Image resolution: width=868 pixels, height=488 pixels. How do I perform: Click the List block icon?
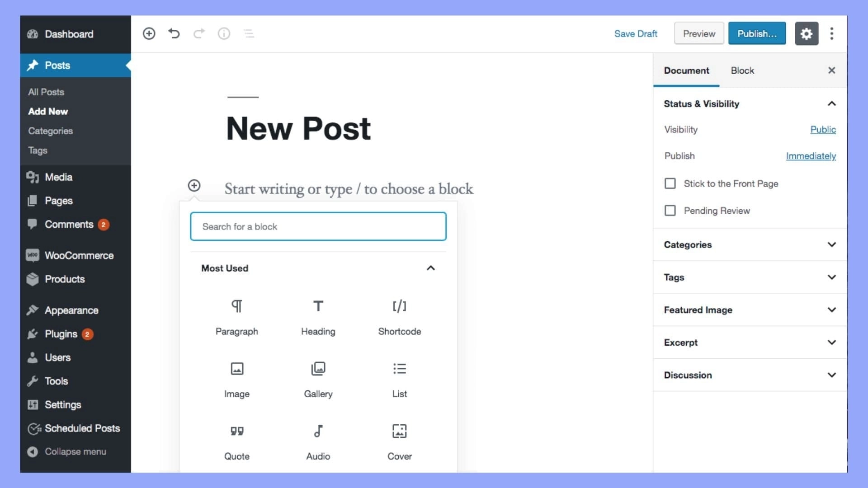tap(400, 369)
